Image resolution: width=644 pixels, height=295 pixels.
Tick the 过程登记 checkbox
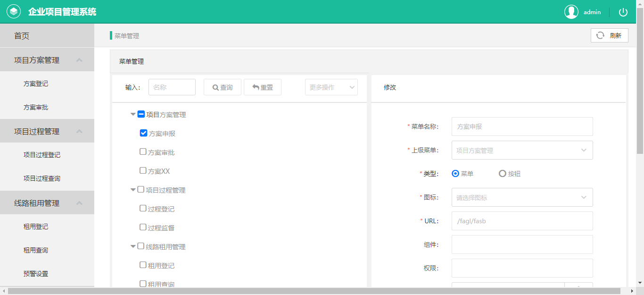tap(143, 209)
